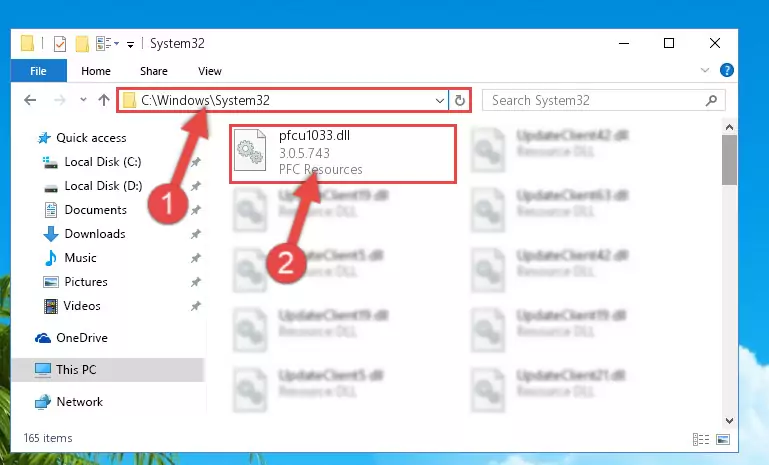Click the pin icon next to Local Disk (C:)
769x465 pixels.
pyautogui.click(x=196, y=162)
